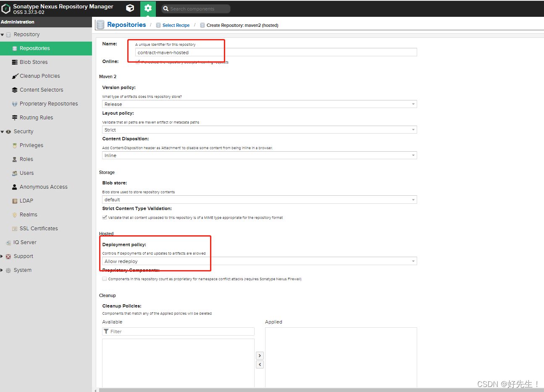
Task: Go back to Select Recipe breadcrumb
Action: tap(176, 25)
